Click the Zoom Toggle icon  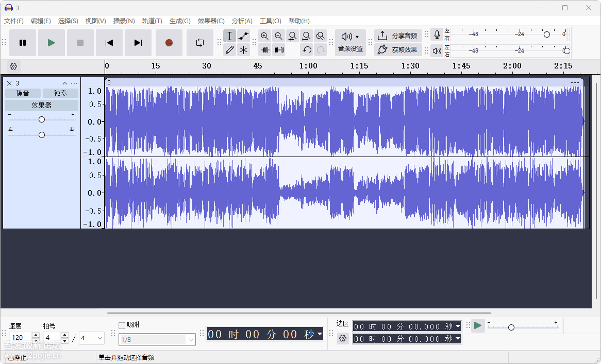pyautogui.click(x=321, y=36)
